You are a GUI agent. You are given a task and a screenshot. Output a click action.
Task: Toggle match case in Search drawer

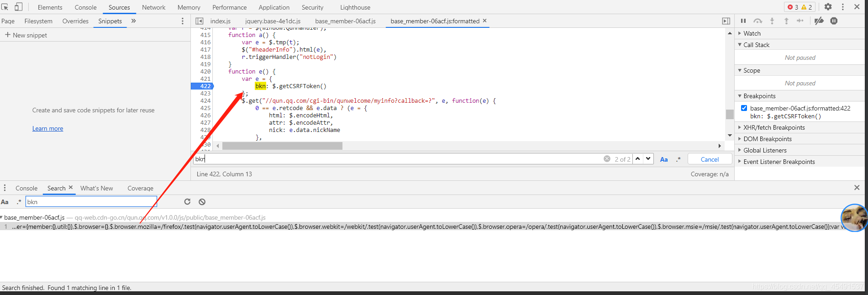point(5,202)
